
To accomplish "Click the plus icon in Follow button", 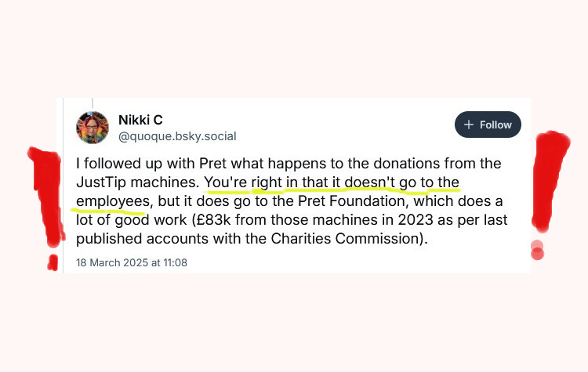I will [x=469, y=125].
